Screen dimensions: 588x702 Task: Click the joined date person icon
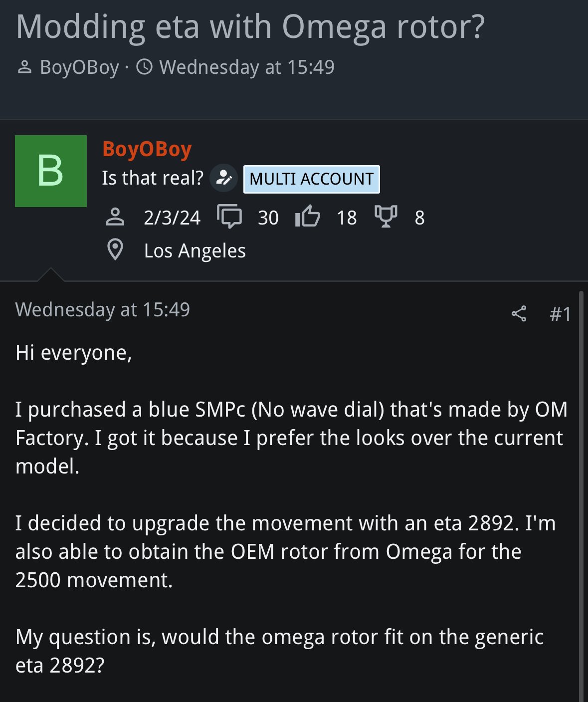115,218
